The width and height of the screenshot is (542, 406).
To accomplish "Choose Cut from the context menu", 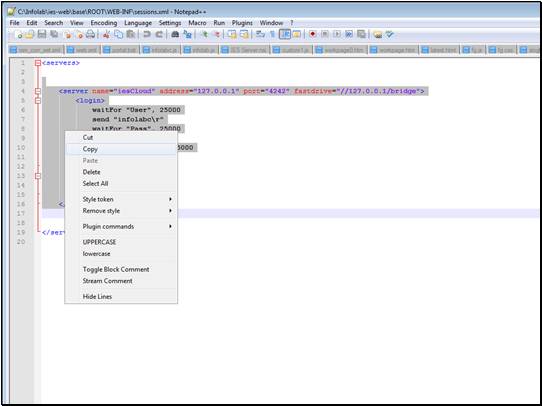I will (121, 138).
